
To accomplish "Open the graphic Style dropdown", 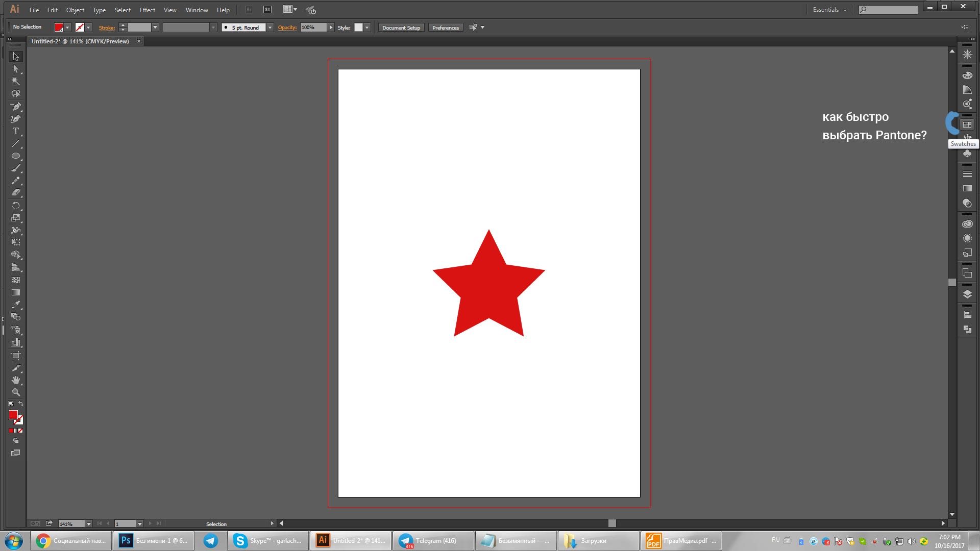I will [367, 28].
